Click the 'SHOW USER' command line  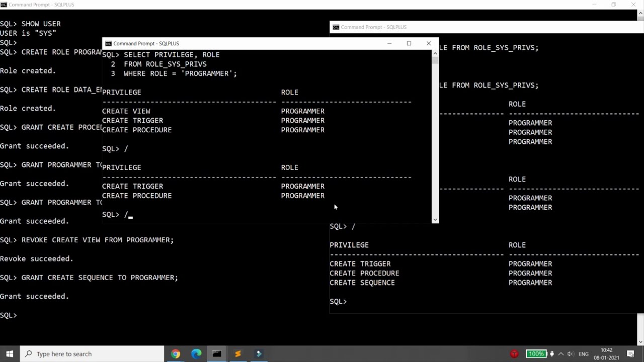[30, 24]
